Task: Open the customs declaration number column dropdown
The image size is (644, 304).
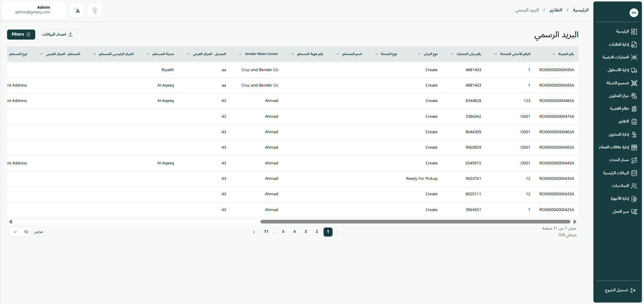Action: 452,54
